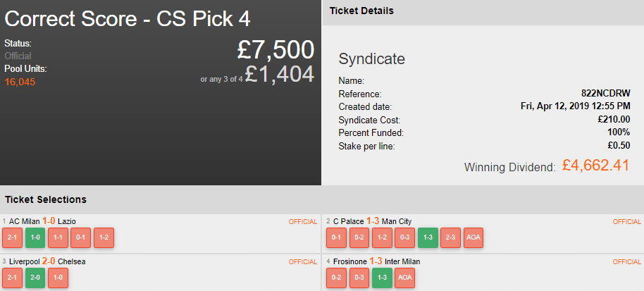The width and height of the screenshot is (644, 291).
Task: Select the green 2-0 Liverpool v Chelsea score
Action: pyautogui.click(x=35, y=278)
